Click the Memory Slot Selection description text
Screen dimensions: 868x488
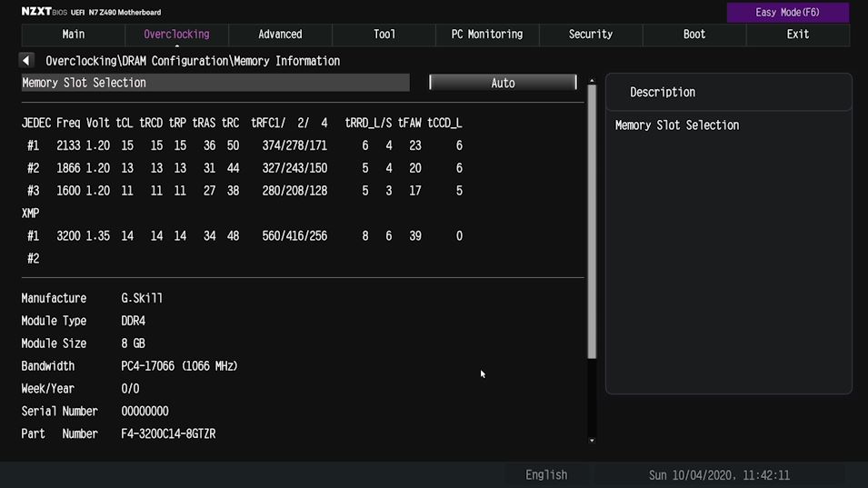677,125
